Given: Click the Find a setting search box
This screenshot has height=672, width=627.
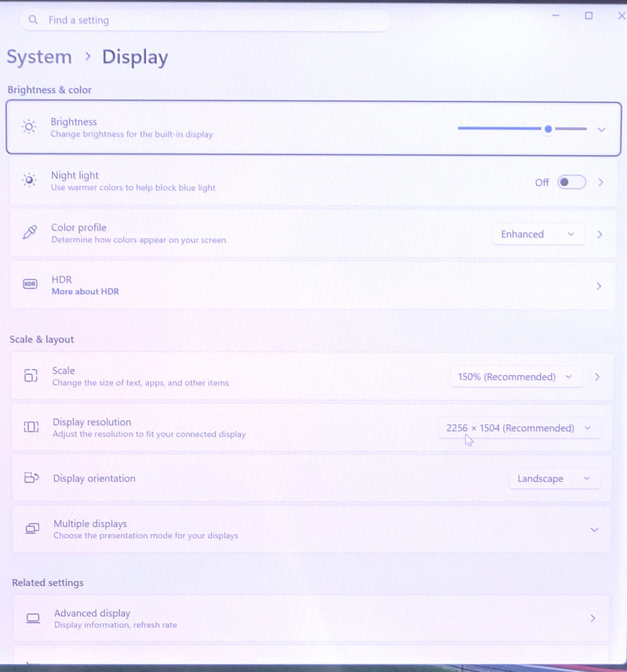Looking at the screenshot, I should (205, 20).
